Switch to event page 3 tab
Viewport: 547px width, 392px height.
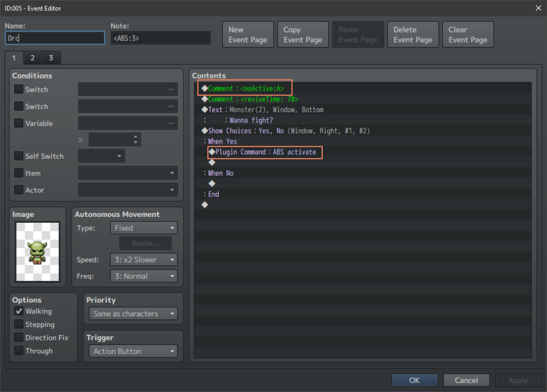point(51,58)
